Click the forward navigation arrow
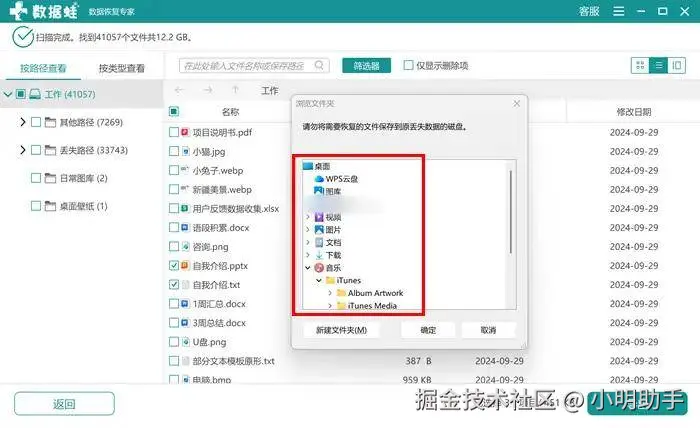Image resolution: width=700 pixels, height=428 pixels. click(208, 90)
